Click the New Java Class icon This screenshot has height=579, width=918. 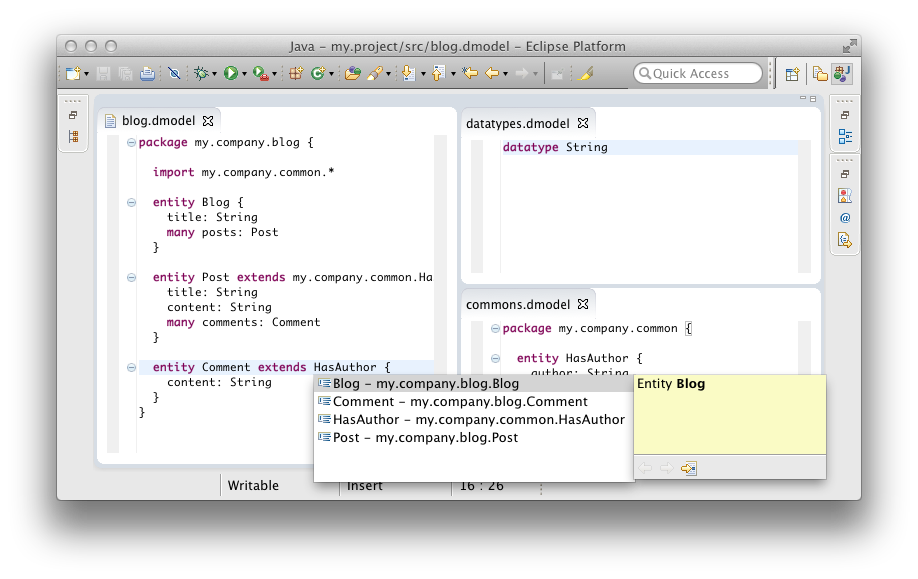point(317,73)
